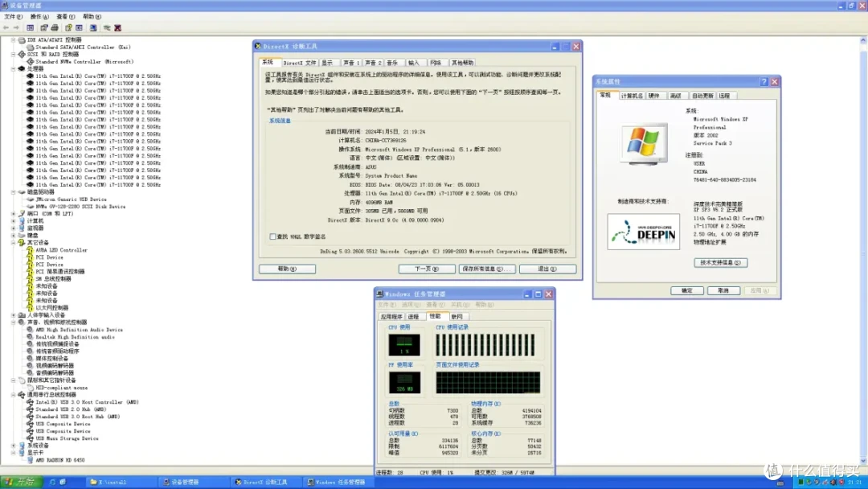Image resolution: width=868 pixels, height=489 pixels.
Task: Switch to the 显示 tab in DirectX tool
Action: click(x=328, y=63)
